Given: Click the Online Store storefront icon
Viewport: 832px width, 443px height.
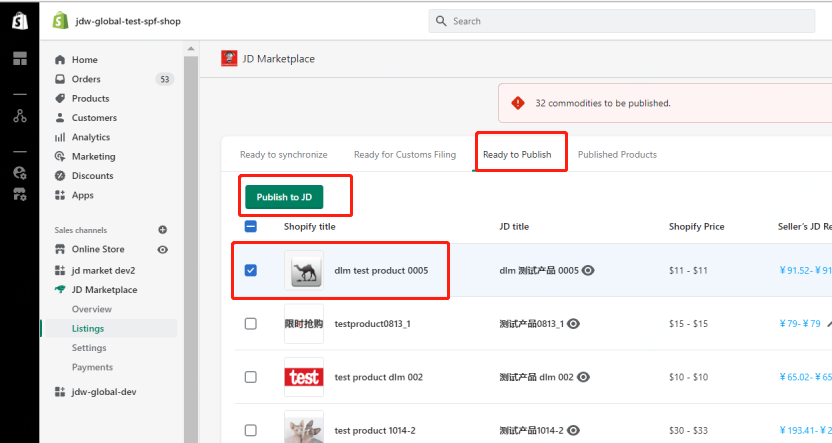Looking at the screenshot, I should 60,249.
